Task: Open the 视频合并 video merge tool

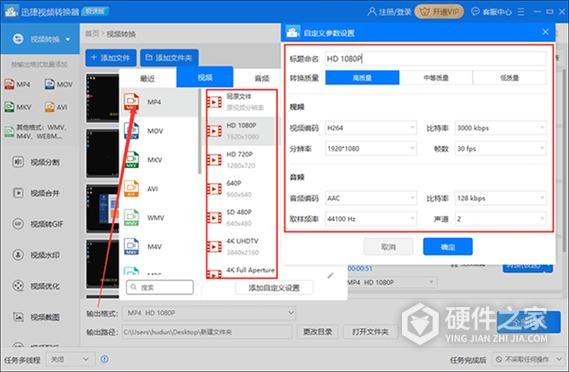Action: pos(36,193)
